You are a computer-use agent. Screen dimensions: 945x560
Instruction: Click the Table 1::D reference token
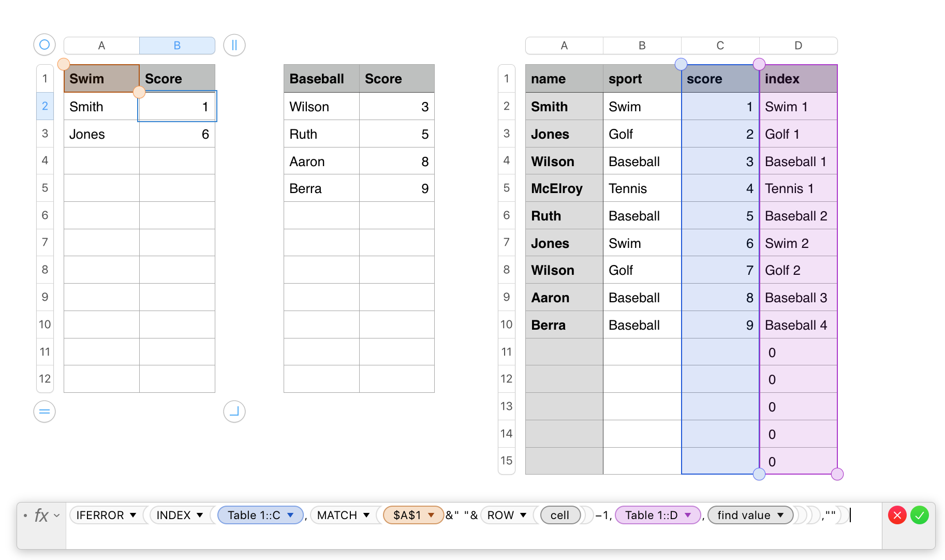pos(651,515)
